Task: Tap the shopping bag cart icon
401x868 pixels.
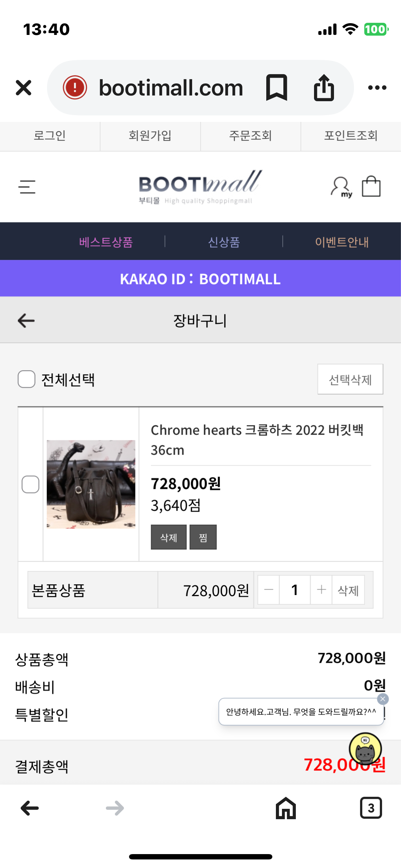Action: [x=371, y=186]
